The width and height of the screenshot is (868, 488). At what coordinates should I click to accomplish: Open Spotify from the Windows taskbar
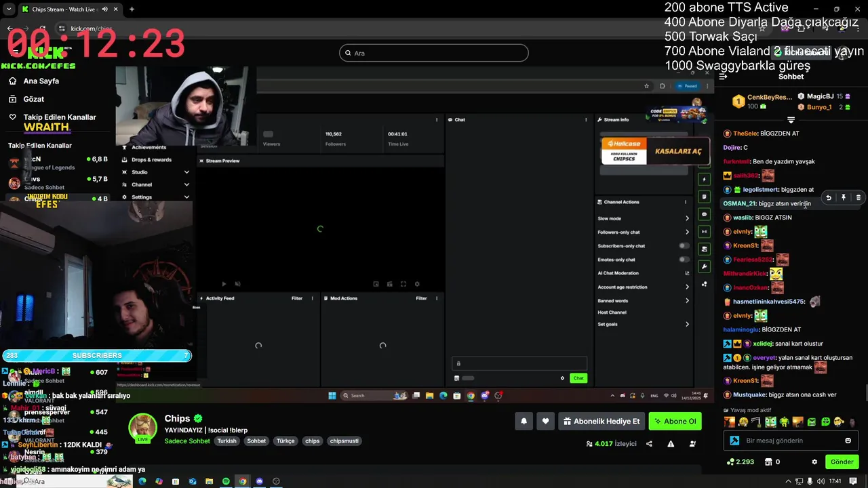226,481
